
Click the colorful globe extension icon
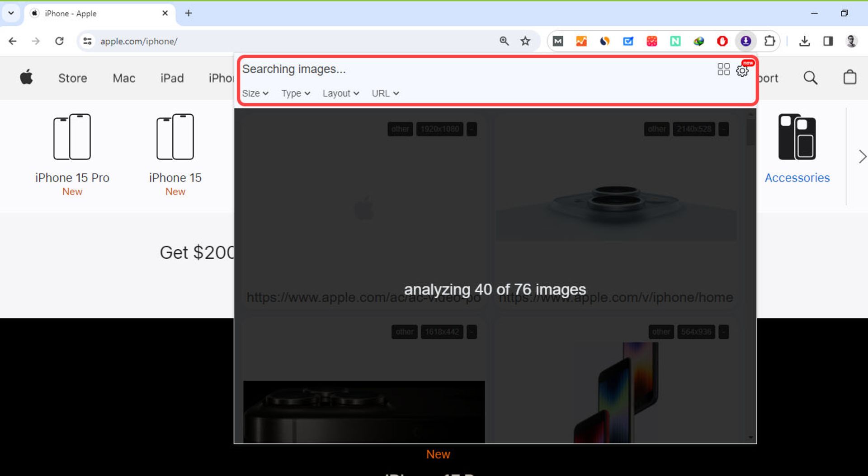698,41
